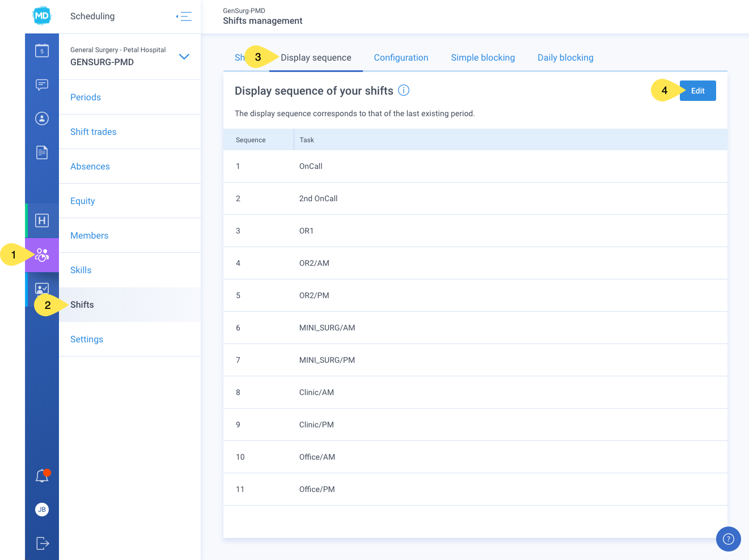
Task: Expand the GENSURG-PMD group dropdown
Action: click(184, 57)
